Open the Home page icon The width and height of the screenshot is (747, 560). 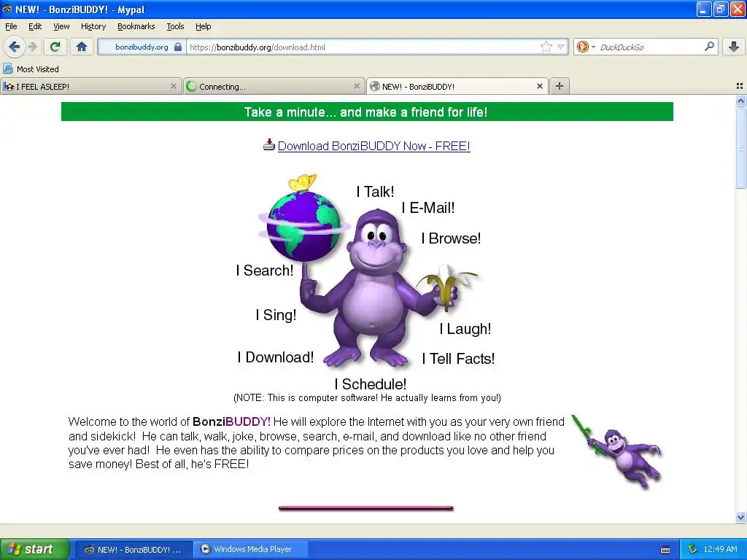click(x=82, y=47)
